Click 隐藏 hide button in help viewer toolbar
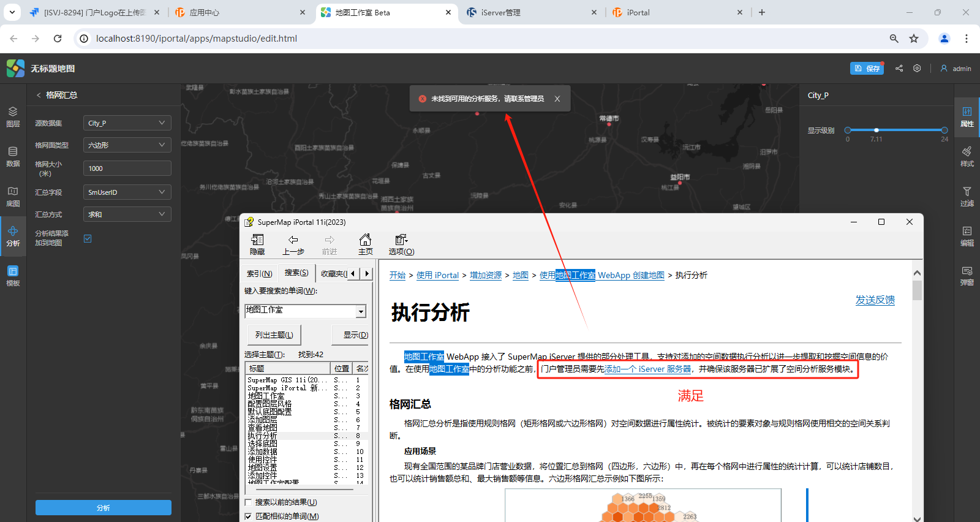 pyautogui.click(x=257, y=244)
